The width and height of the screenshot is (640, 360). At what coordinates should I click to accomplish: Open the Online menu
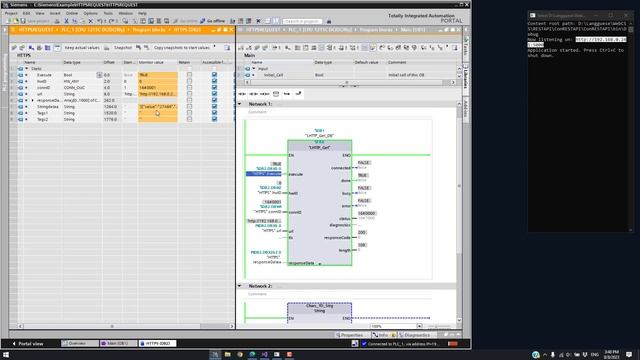pos(71,13)
